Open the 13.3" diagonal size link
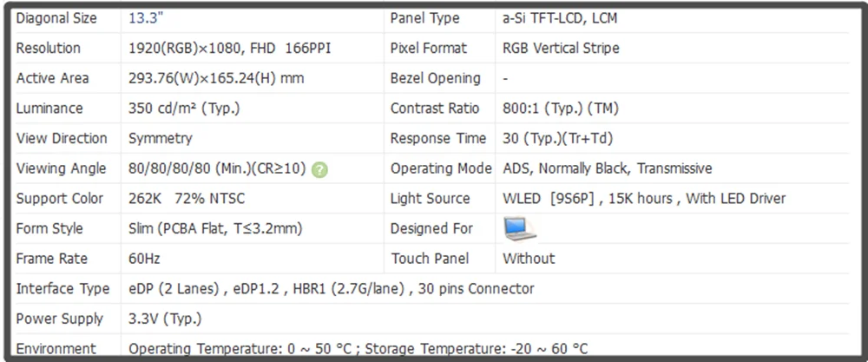The width and height of the screenshot is (868, 362). pyautogui.click(x=146, y=18)
